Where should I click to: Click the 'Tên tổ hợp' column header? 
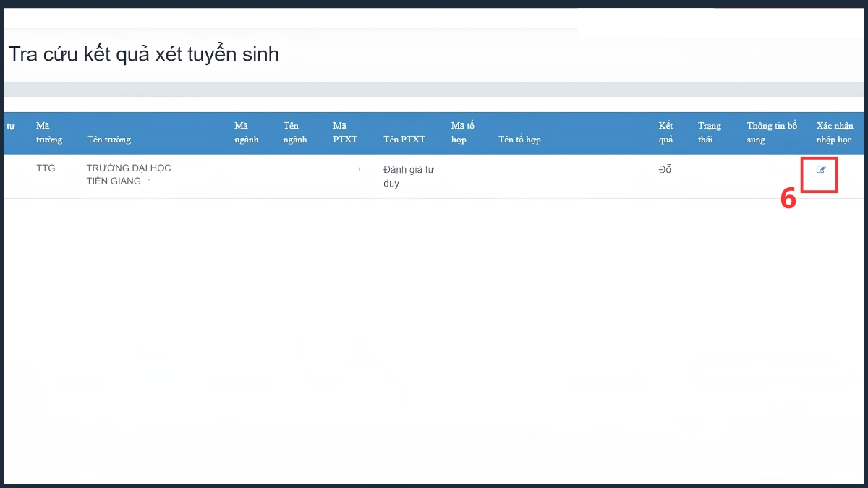(519, 140)
